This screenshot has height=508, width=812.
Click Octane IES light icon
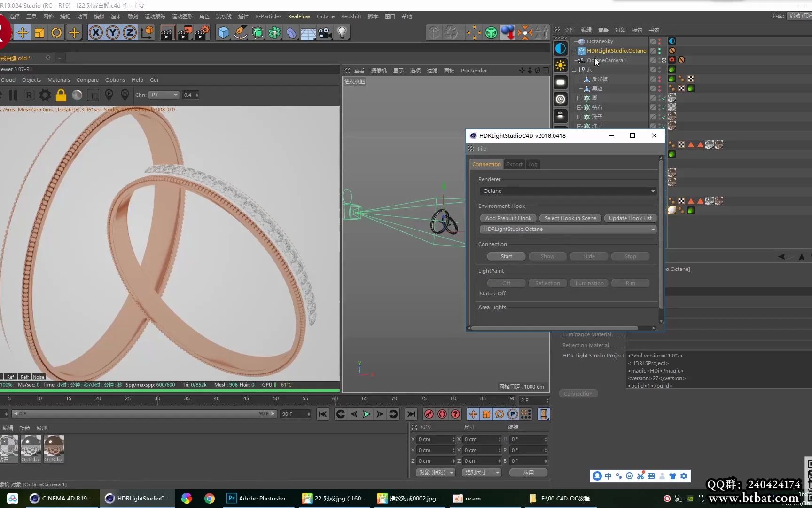[561, 116]
